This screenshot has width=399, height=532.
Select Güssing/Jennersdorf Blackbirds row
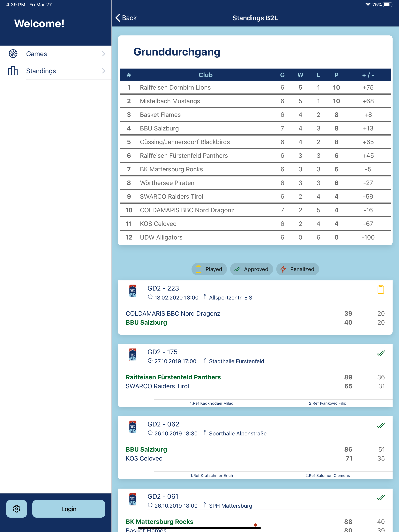coord(255,142)
